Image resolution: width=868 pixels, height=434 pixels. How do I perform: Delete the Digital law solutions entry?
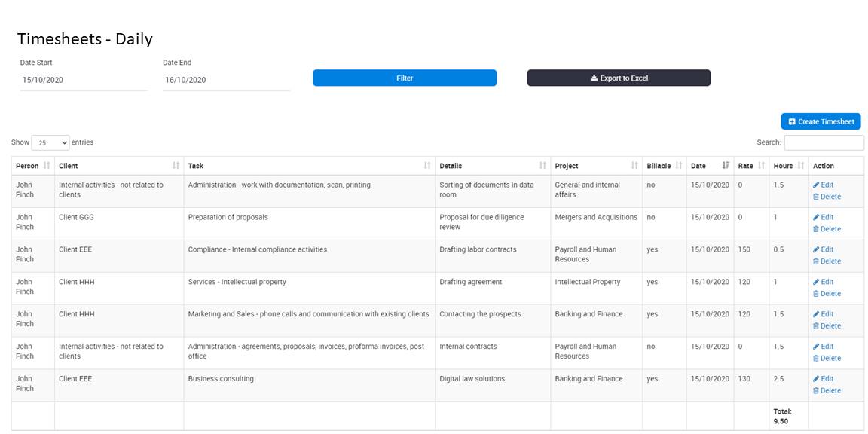click(x=827, y=390)
